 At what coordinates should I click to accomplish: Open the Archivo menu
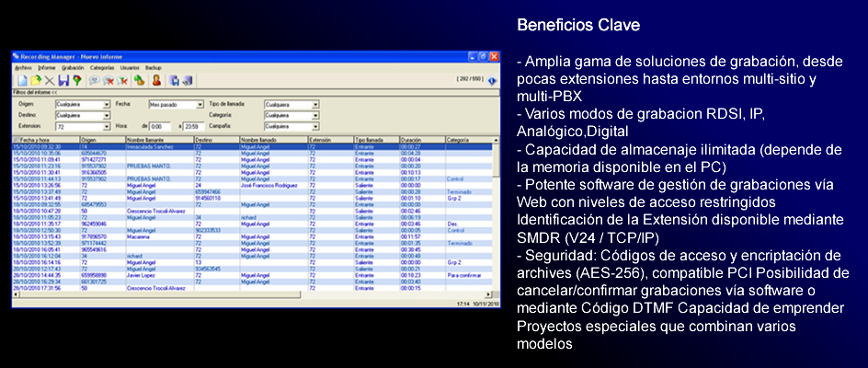coord(23,68)
